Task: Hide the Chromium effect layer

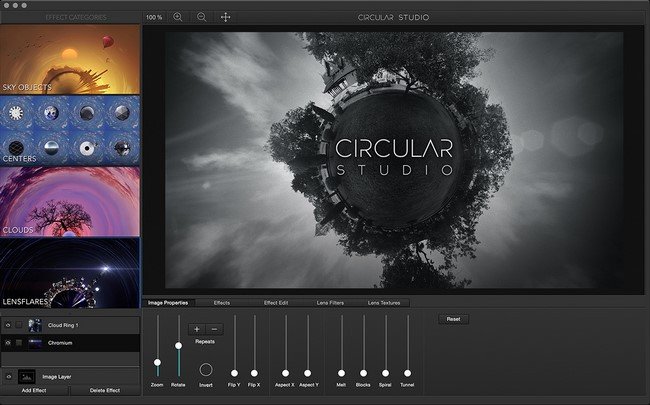Action: 8,343
